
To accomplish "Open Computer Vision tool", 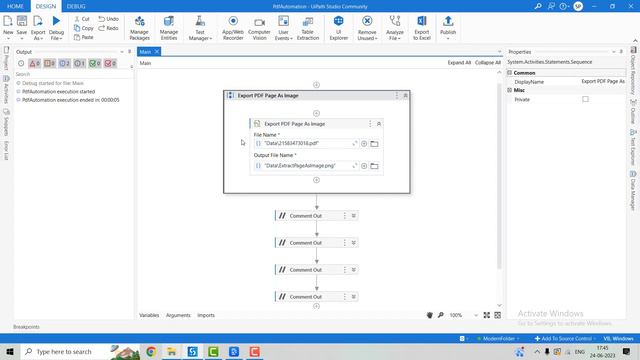I will 259,28.
